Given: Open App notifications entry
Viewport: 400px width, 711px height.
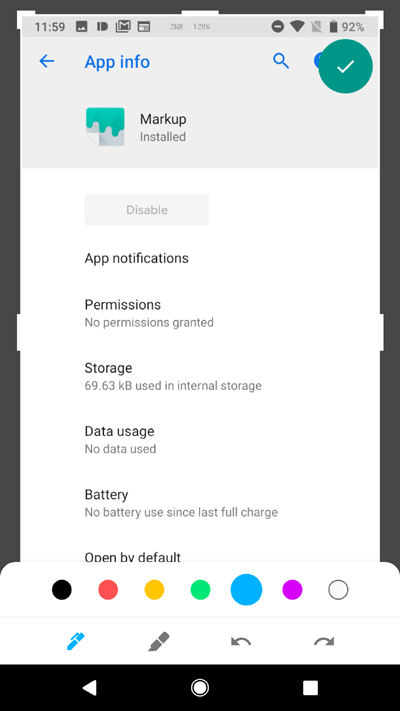Looking at the screenshot, I should [200, 258].
